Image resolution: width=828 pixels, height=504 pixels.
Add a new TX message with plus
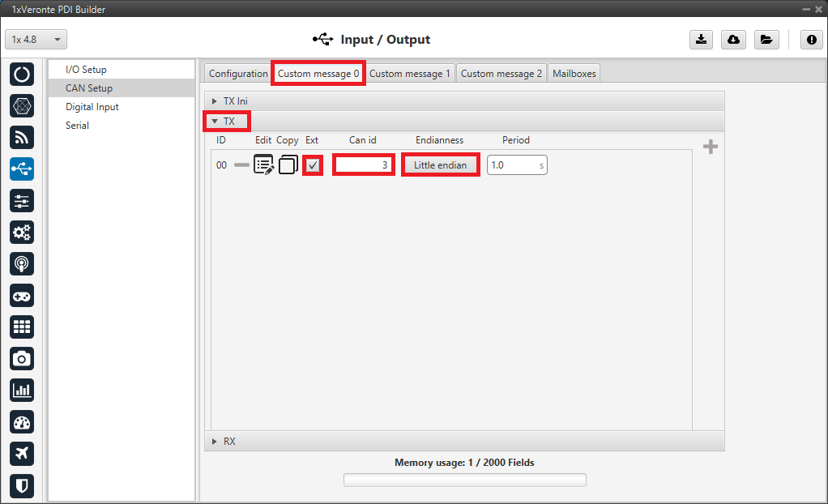coord(711,147)
